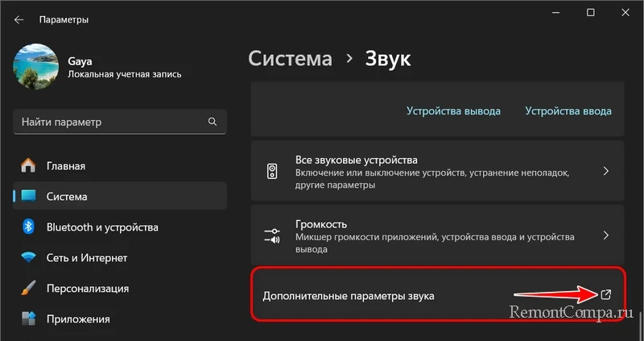Screen dimensions: 644x341
Task: Click the 'Система' breadcrumb link
Action: [290, 58]
